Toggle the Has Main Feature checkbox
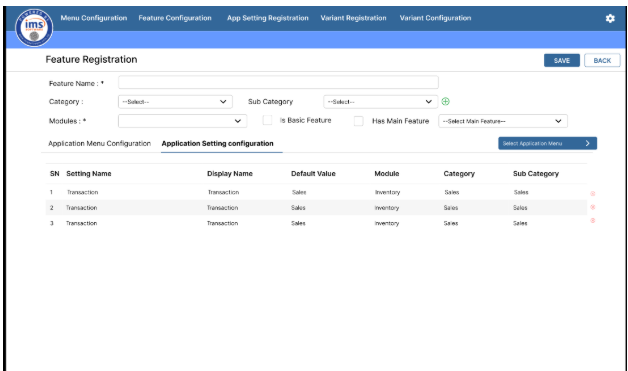Image resolution: width=628 pixels, height=371 pixels. [358, 121]
